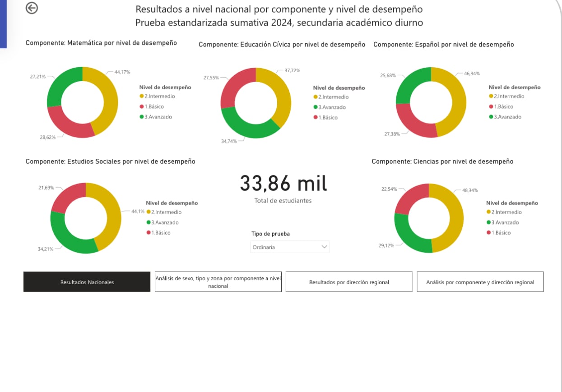Image resolution: width=562 pixels, height=392 pixels.
Task: Open the Tipo de prueba dropdown
Action: click(x=289, y=247)
